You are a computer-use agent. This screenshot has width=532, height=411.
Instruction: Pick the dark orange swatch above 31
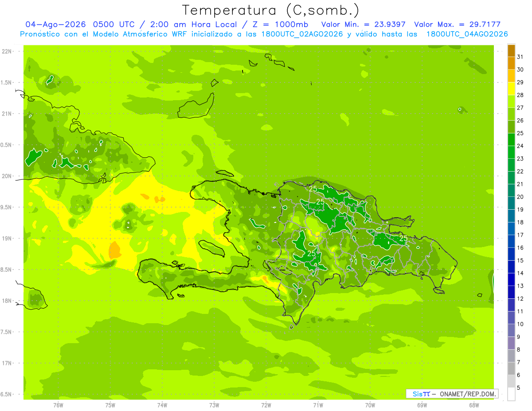point(511,51)
